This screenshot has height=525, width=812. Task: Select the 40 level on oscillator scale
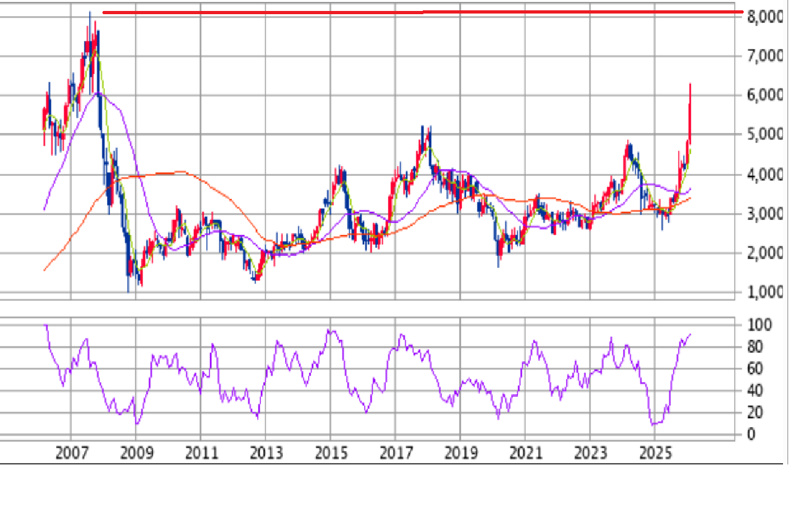pos(755,390)
